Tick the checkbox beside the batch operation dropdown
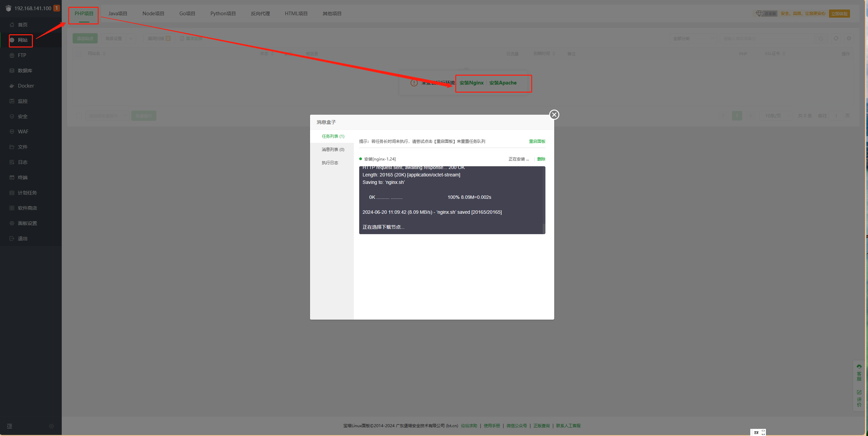The width and height of the screenshot is (868, 436). 79,116
